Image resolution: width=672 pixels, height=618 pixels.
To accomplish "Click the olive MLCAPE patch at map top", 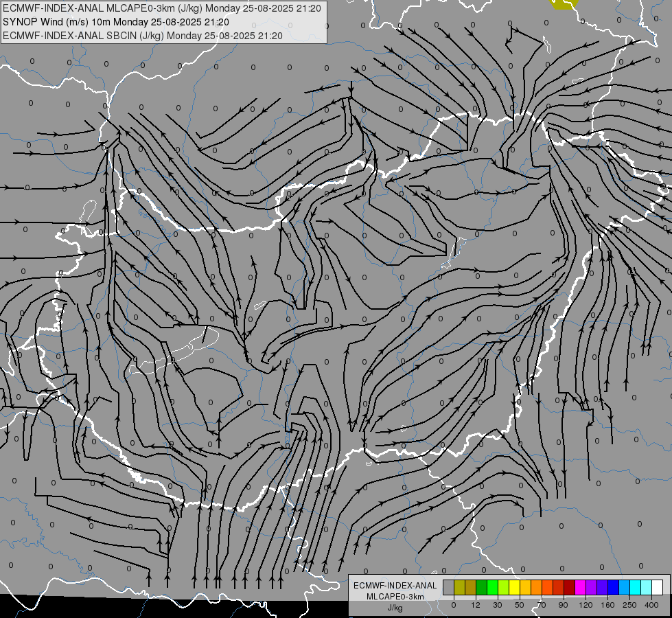I will [563, 4].
